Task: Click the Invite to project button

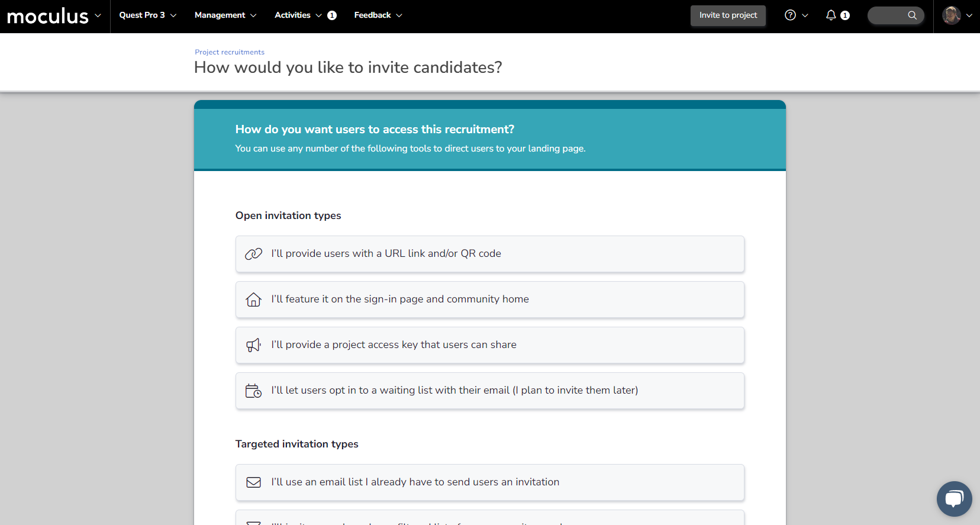Action: (x=728, y=15)
